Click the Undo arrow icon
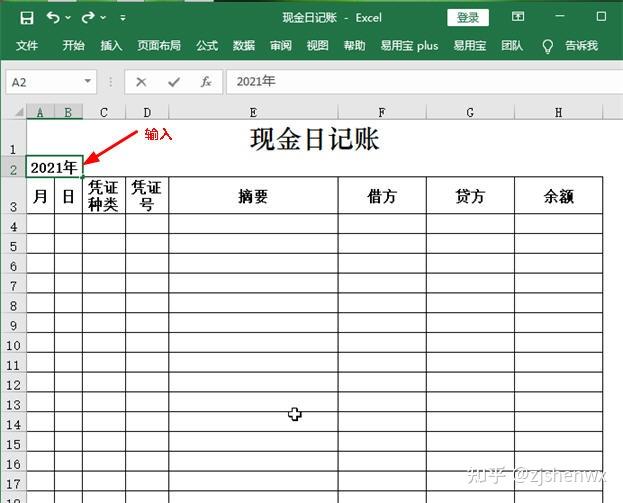The image size is (623, 503). (x=52, y=17)
